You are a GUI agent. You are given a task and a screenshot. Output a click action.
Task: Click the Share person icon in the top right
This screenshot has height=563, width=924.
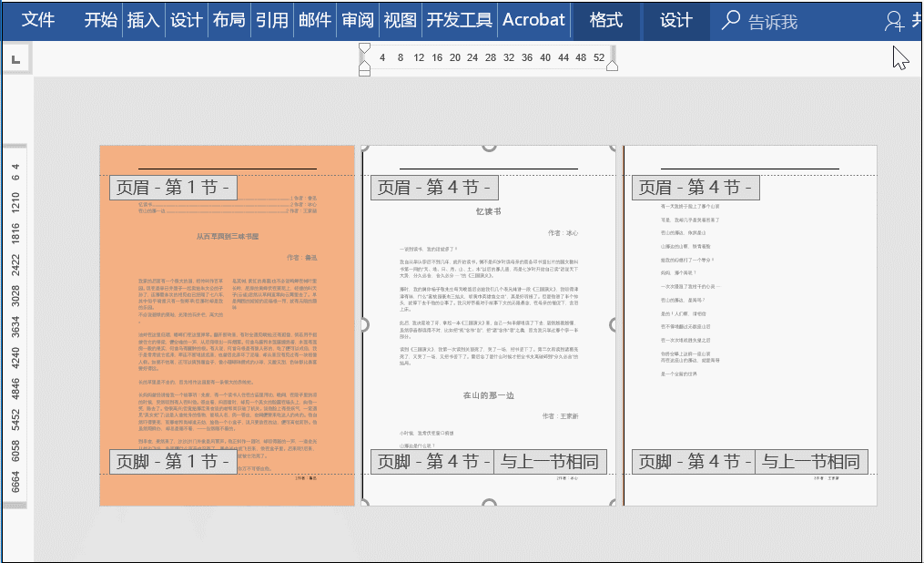(x=895, y=21)
